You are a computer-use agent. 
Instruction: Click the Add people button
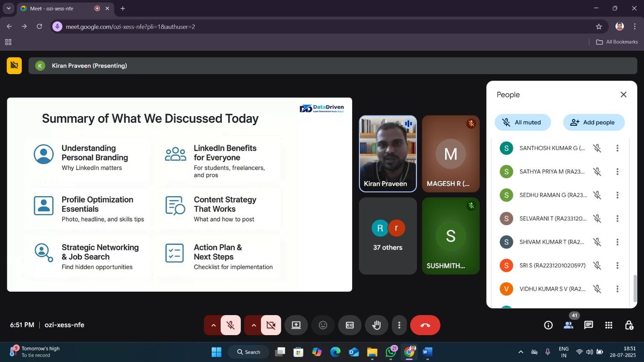pyautogui.click(x=593, y=122)
